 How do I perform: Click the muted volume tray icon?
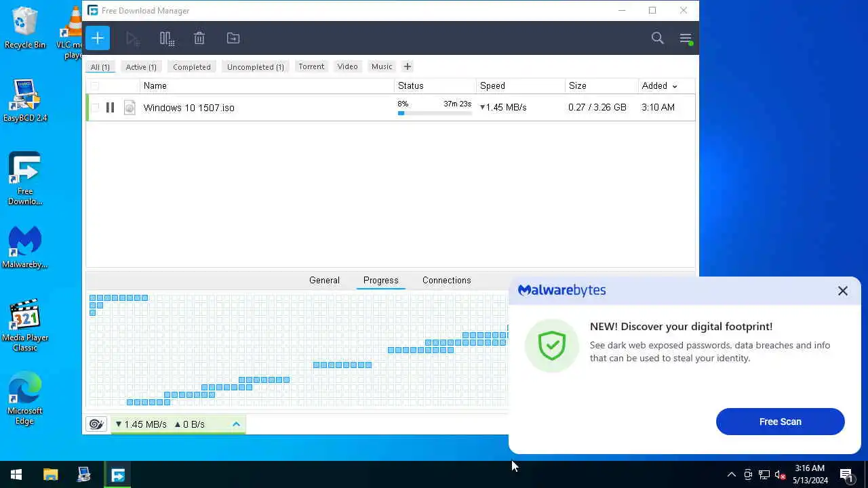[781, 474]
